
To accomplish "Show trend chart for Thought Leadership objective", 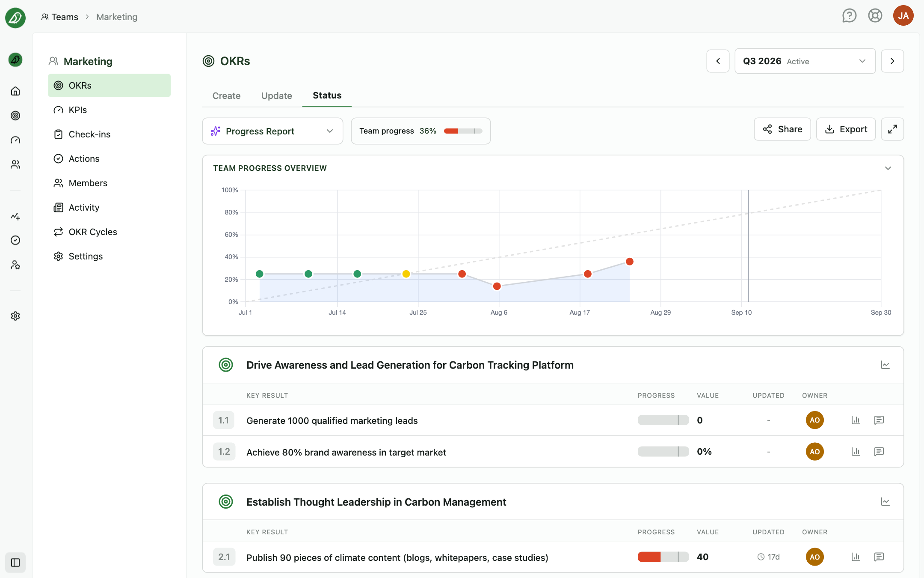I will [885, 502].
